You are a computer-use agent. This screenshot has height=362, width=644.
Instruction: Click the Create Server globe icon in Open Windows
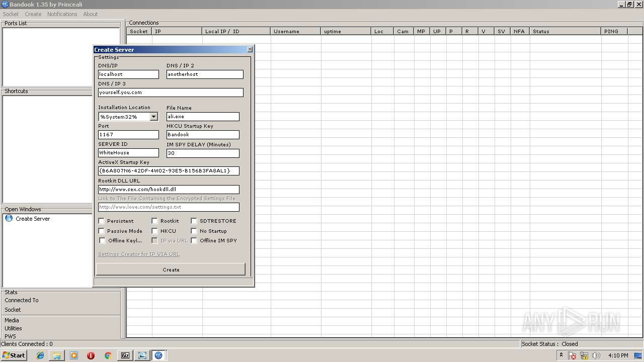[9, 218]
